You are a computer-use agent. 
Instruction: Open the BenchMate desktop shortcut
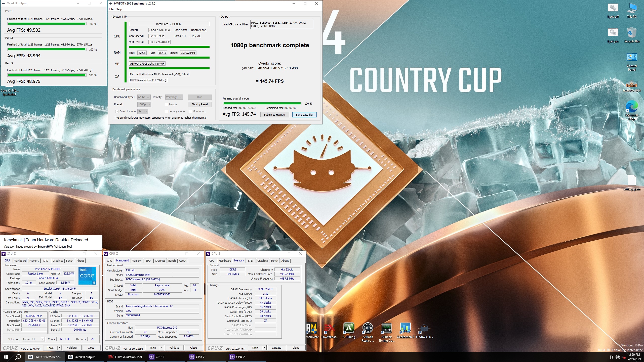[x=312, y=330]
